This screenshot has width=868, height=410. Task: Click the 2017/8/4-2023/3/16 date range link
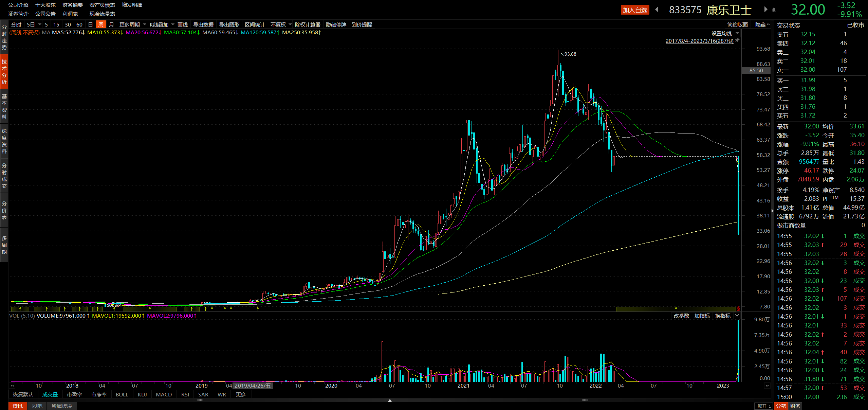[x=699, y=41]
